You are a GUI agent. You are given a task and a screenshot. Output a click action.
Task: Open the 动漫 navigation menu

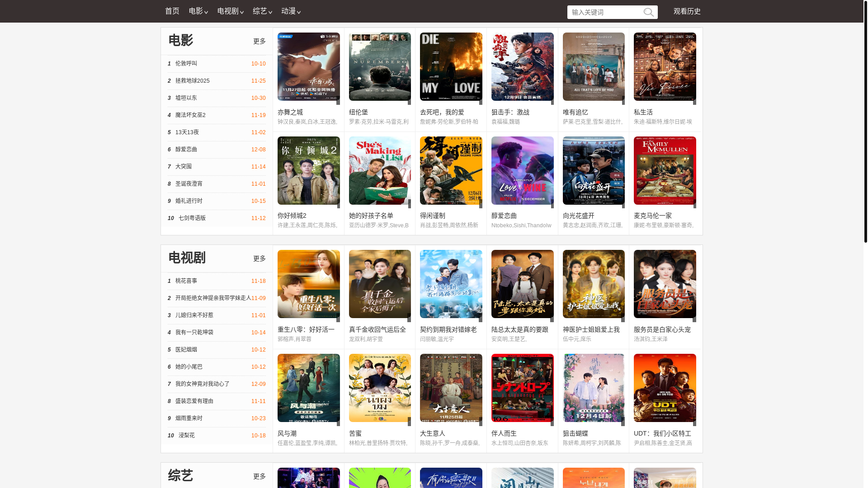click(x=291, y=11)
